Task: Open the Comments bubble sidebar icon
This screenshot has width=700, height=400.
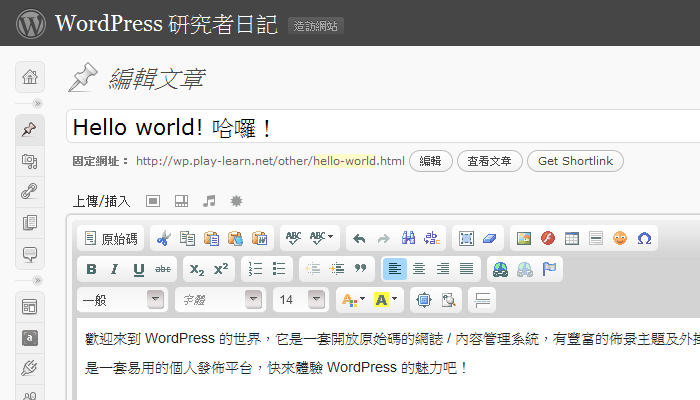Action: pos(30,254)
